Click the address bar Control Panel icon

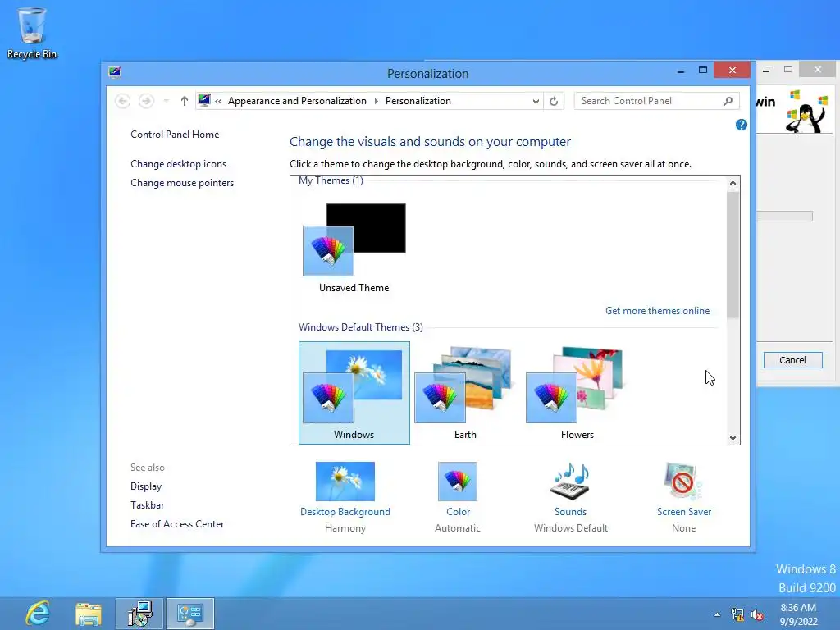(x=204, y=100)
